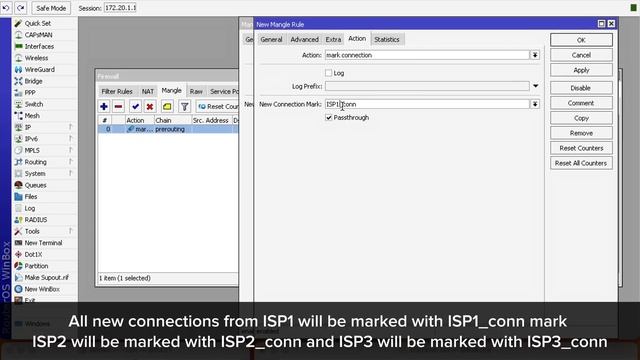Open Mesh sidebar entry
Screen dimensions: 640x360
coord(32,116)
